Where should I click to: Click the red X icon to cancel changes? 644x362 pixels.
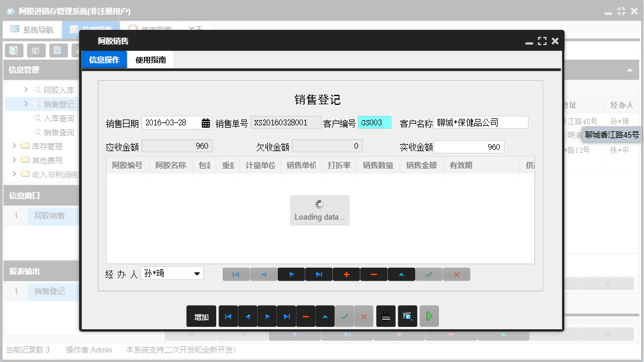[456, 274]
